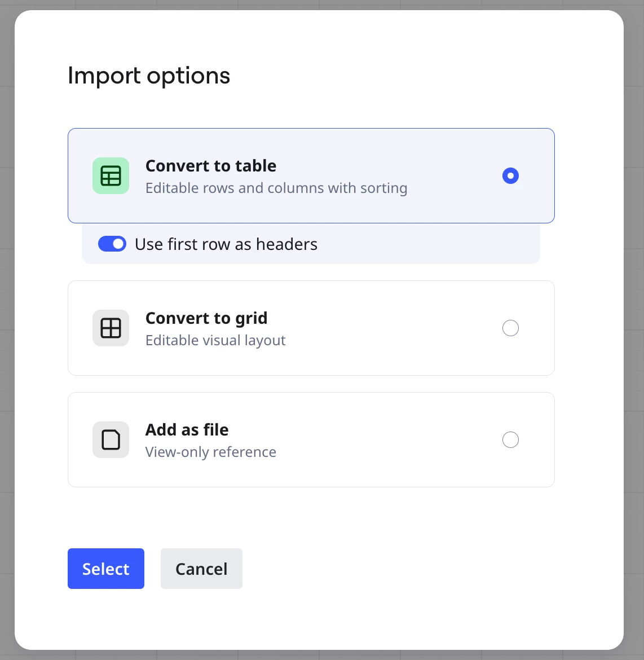
Task: Pick the "Add as file" title text
Action: (x=187, y=430)
